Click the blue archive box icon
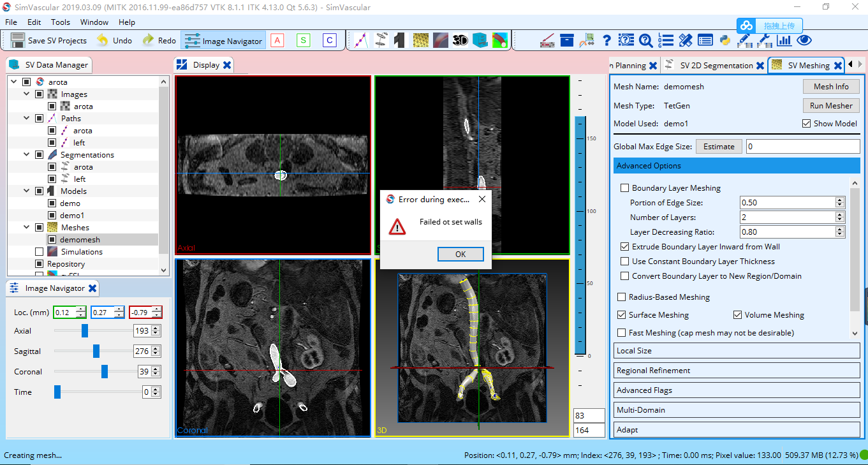The width and height of the screenshot is (868, 465). 567,40
